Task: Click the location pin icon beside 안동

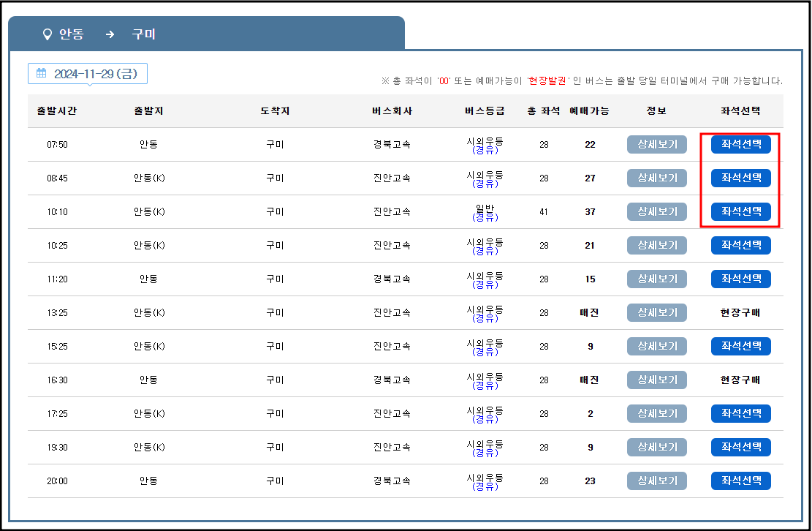Action: (46, 33)
